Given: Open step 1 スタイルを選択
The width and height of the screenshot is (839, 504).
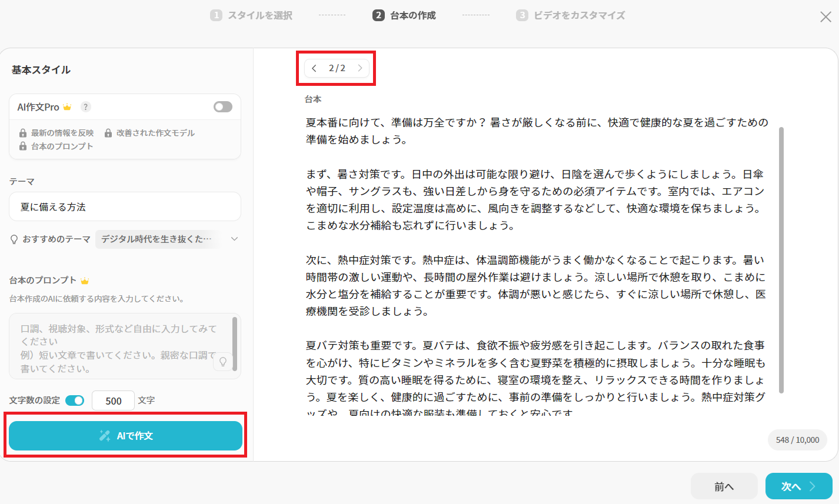Looking at the screenshot, I should coord(251,15).
